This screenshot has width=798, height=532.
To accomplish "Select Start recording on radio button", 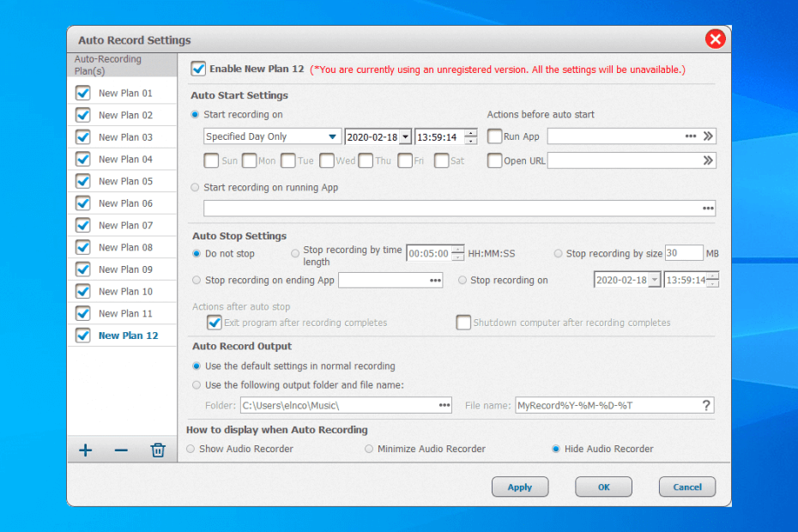I will pyautogui.click(x=195, y=114).
